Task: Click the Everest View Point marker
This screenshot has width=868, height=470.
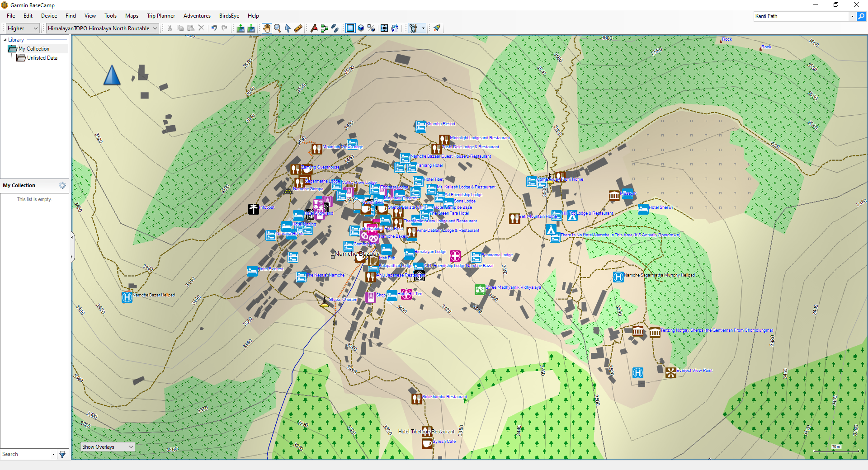Action: pos(671,372)
